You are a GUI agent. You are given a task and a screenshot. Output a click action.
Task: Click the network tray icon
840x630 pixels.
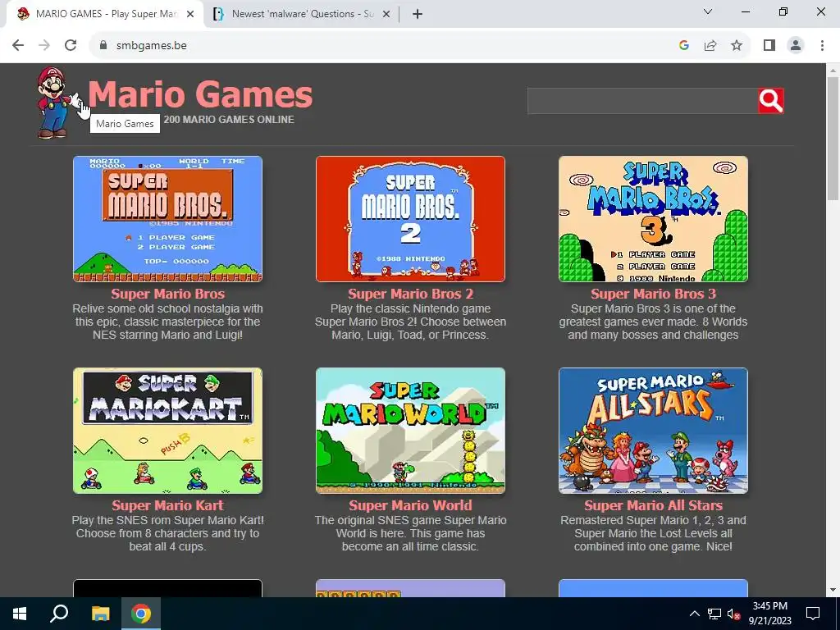(x=714, y=614)
